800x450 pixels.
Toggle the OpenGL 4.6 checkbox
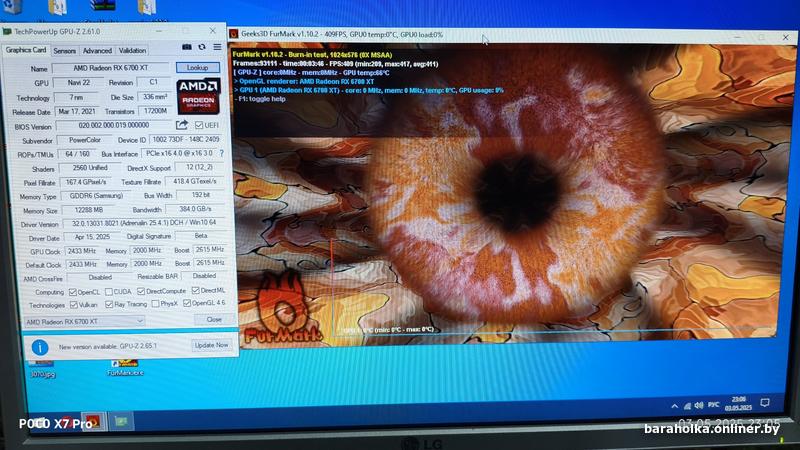pyautogui.click(x=187, y=303)
